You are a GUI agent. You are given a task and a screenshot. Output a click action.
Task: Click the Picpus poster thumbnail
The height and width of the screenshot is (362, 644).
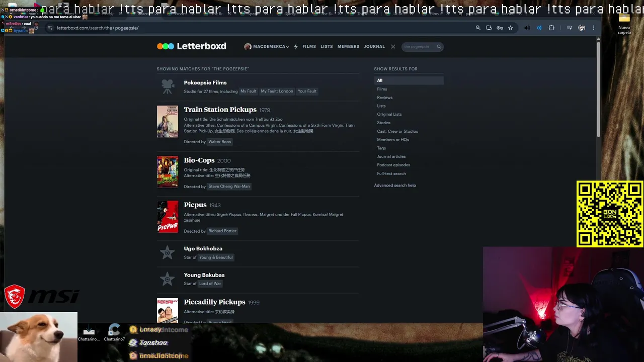pos(168,217)
